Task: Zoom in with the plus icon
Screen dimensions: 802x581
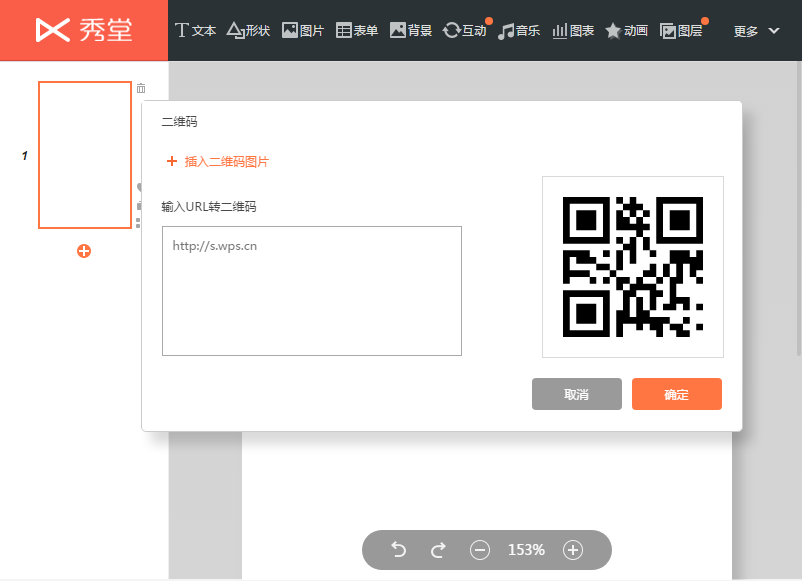Action: pos(573,550)
